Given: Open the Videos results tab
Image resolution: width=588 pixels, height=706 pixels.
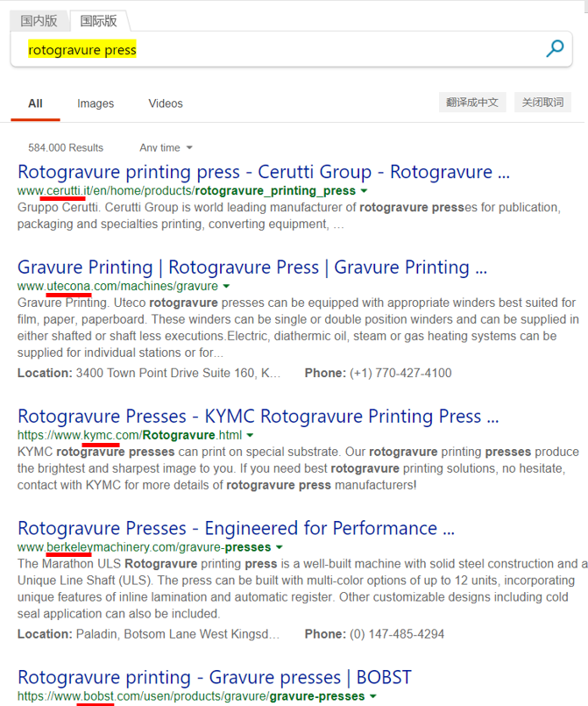Looking at the screenshot, I should [166, 103].
